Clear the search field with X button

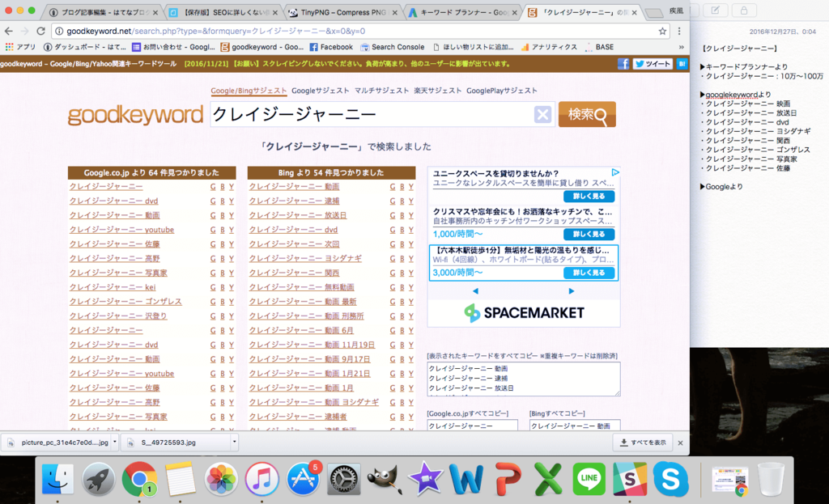pyautogui.click(x=542, y=114)
